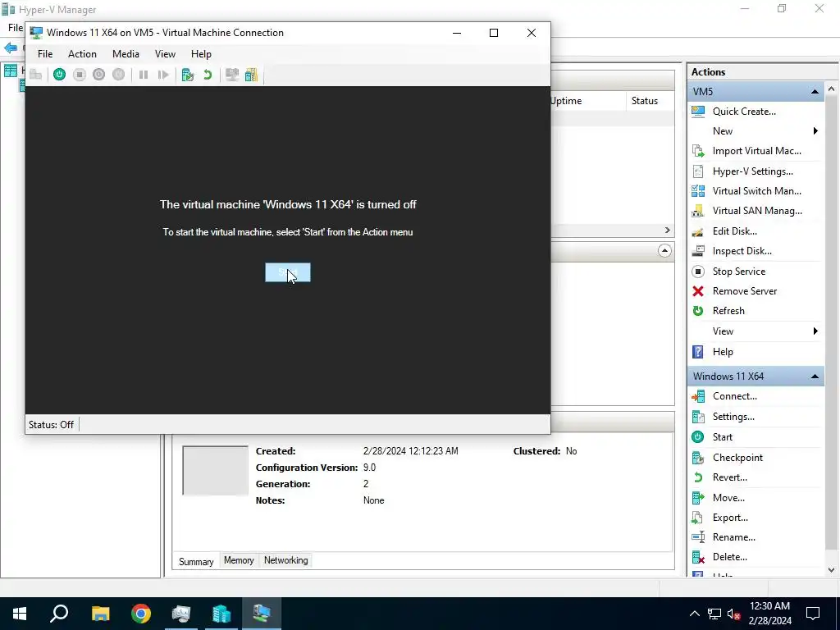
Task: Click Stop Service action
Action: [739, 272]
